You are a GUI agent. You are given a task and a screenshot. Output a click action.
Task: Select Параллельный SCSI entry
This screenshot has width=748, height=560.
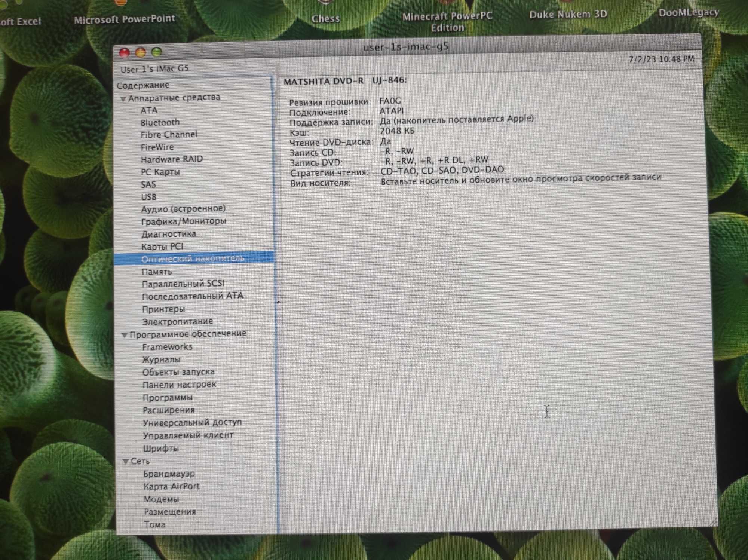point(183,284)
